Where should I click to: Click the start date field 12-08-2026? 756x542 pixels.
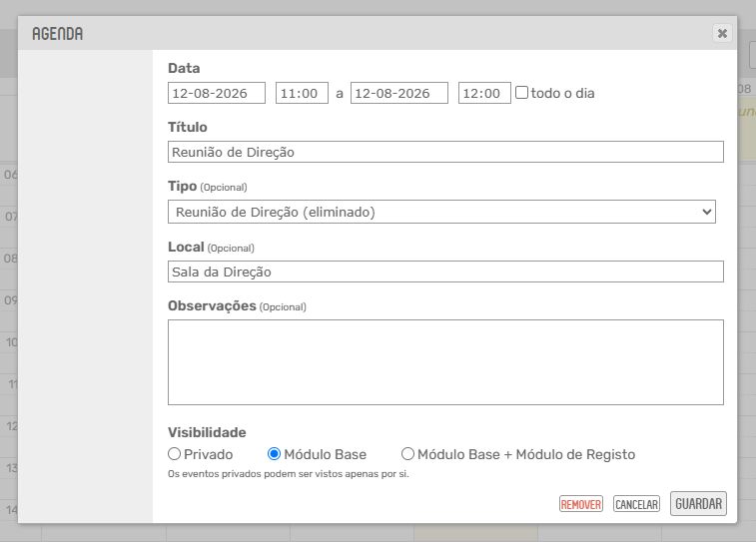[217, 93]
